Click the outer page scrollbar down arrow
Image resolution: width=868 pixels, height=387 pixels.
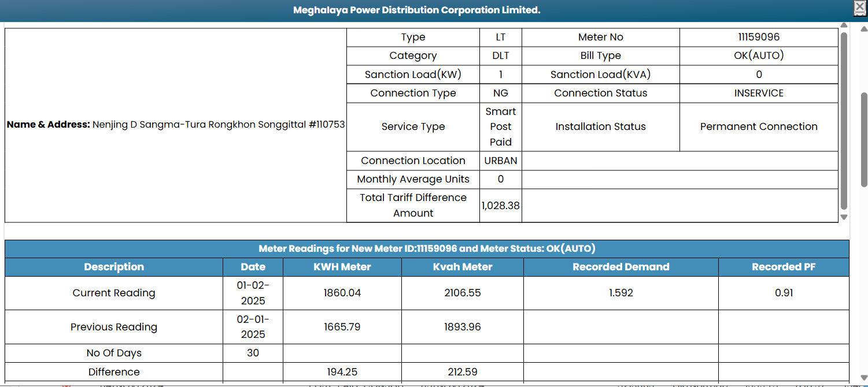[864, 378]
